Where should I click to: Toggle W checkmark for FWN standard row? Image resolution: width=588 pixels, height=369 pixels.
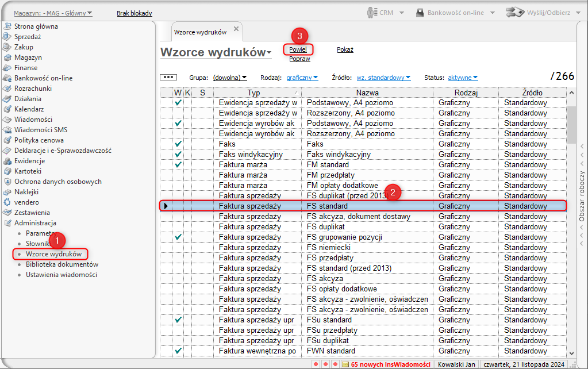(x=179, y=351)
